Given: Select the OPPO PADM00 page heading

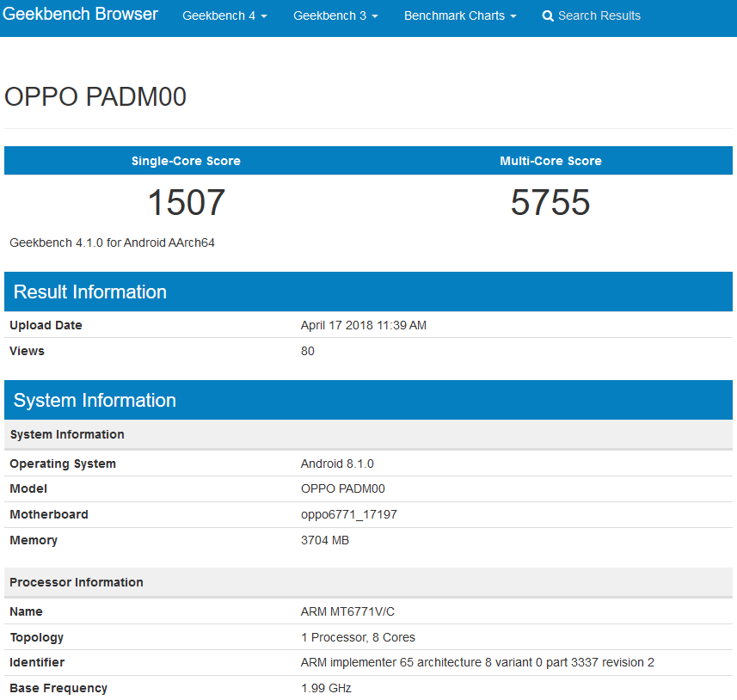Looking at the screenshot, I should (x=95, y=97).
